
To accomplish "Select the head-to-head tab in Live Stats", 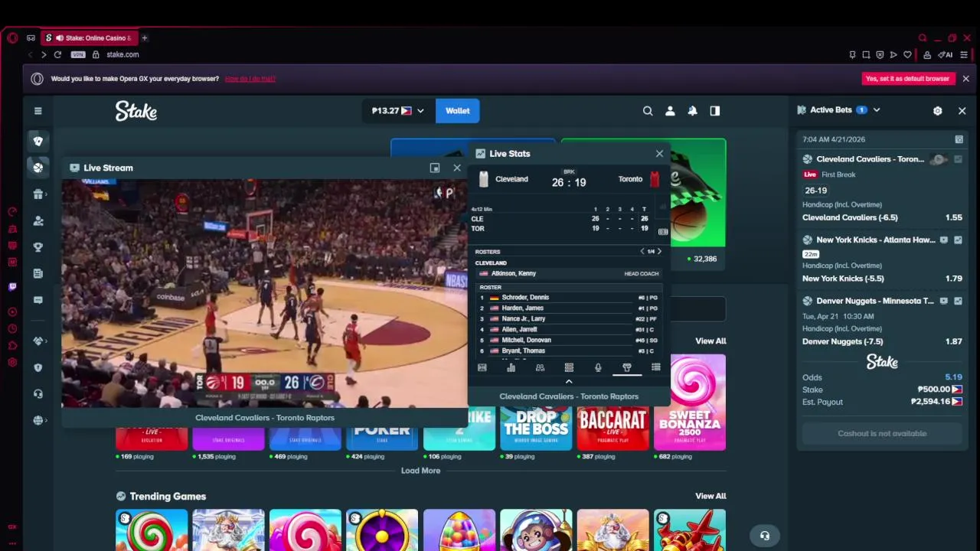I will [x=540, y=368].
